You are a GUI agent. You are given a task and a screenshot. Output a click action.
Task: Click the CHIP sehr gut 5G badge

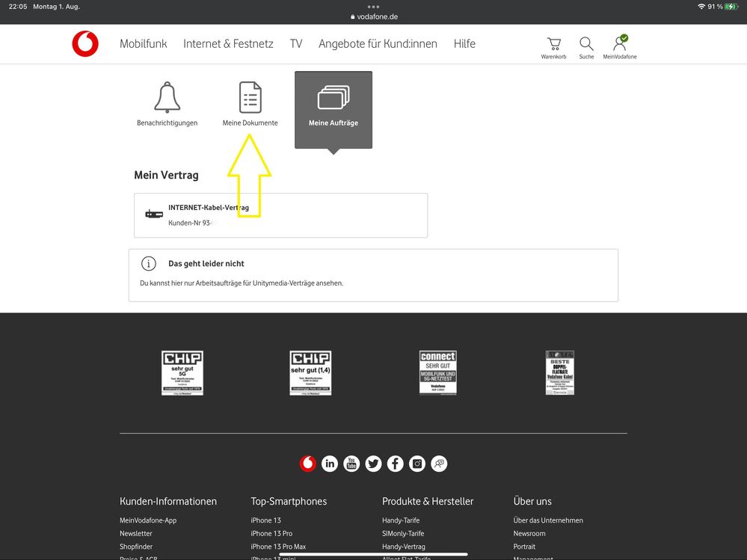pyautogui.click(x=182, y=373)
